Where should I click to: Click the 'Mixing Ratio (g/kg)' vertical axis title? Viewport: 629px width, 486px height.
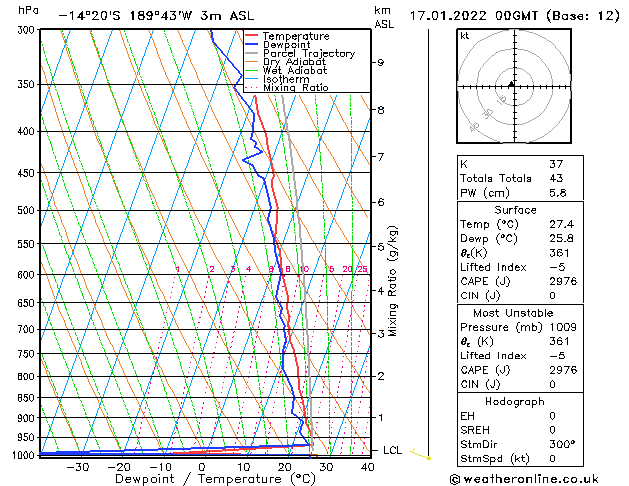pos(392,281)
